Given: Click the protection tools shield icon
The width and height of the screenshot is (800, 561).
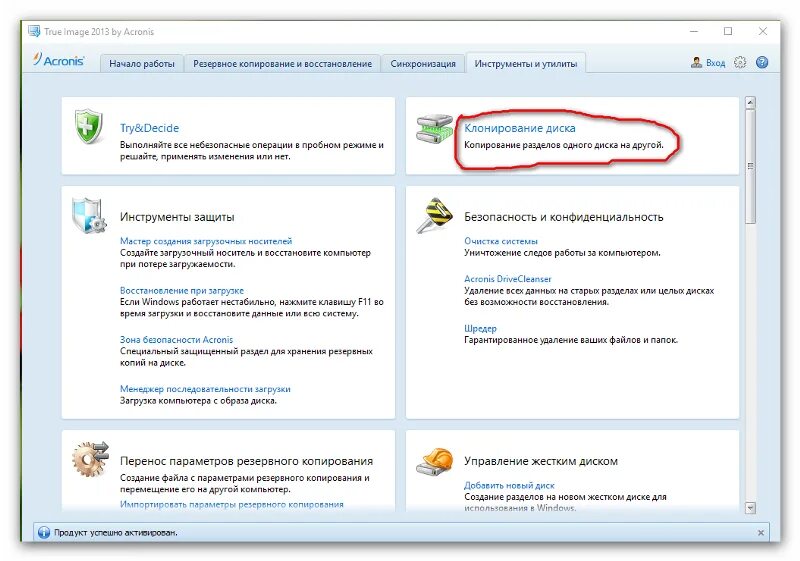Looking at the screenshot, I should click(x=89, y=216).
